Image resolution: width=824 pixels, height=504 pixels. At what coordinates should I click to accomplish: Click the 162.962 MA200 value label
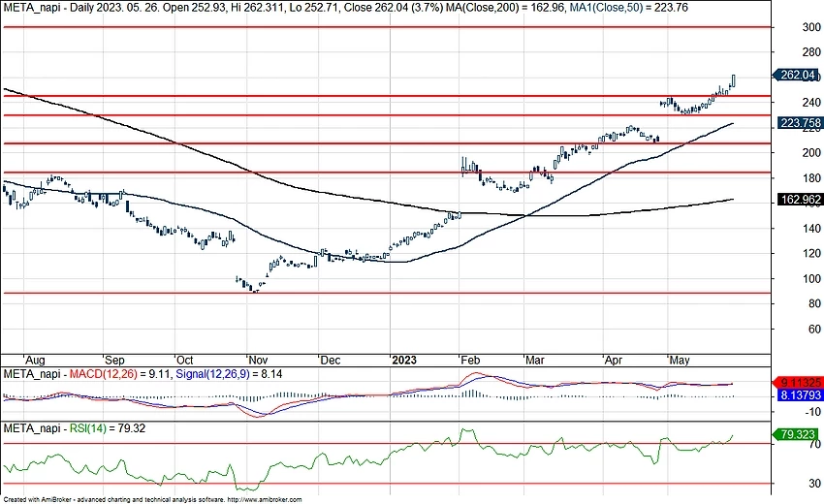(x=800, y=200)
